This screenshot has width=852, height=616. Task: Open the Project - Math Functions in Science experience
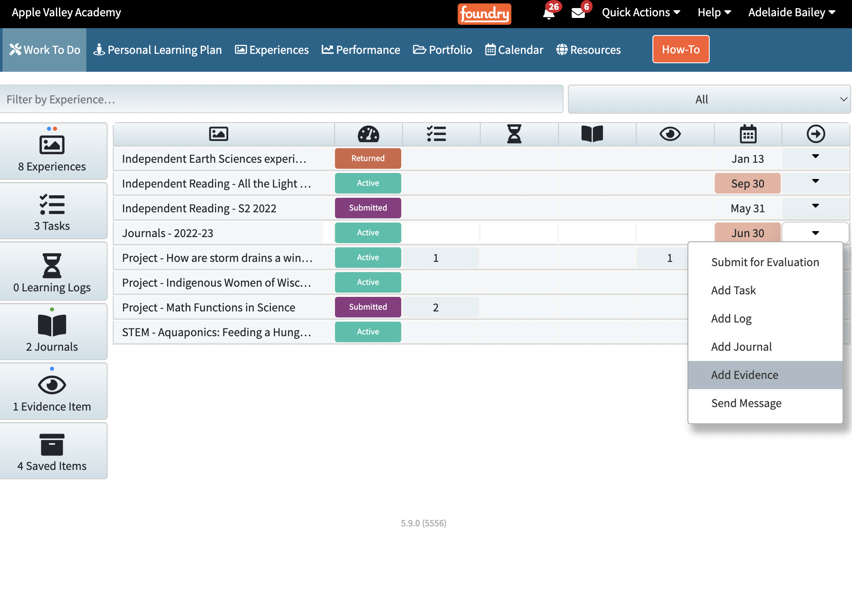pyautogui.click(x=209, y=308)
